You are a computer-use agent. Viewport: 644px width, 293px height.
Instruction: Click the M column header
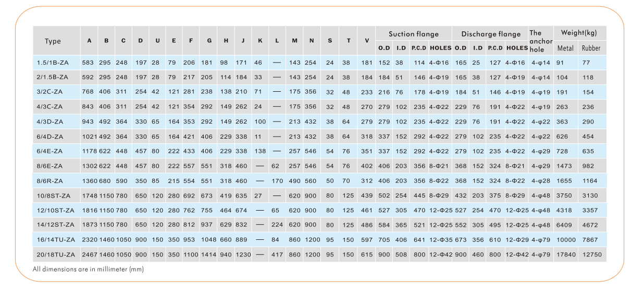[294, 41]
